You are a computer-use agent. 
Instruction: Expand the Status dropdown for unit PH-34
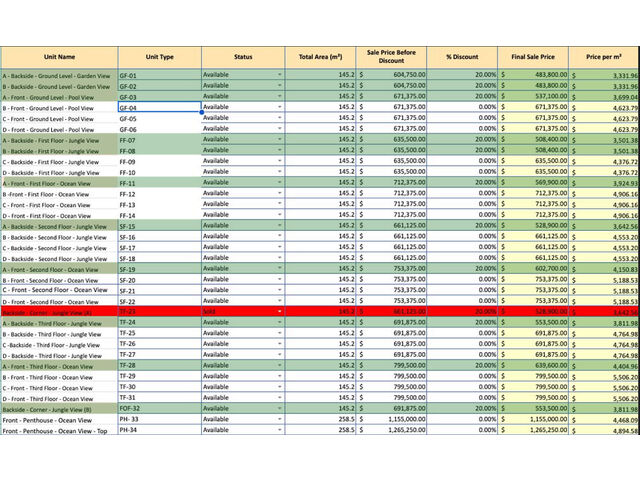[280, 430]
